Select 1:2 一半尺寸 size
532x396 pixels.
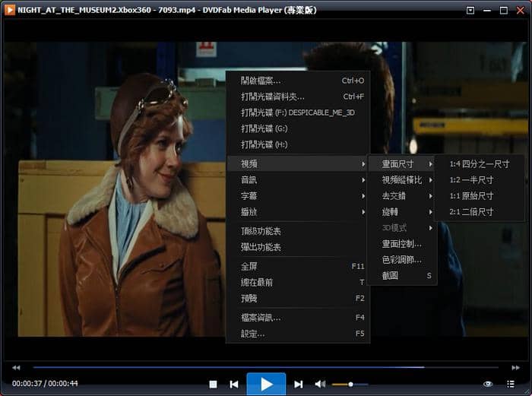pos(480,180)
